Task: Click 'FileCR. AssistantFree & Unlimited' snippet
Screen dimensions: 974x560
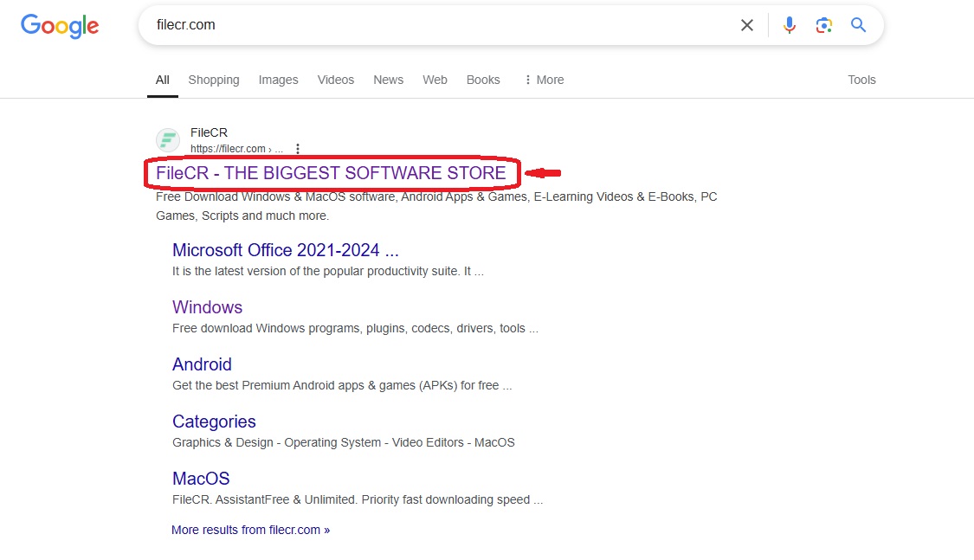Action: (x=358, y=499)
